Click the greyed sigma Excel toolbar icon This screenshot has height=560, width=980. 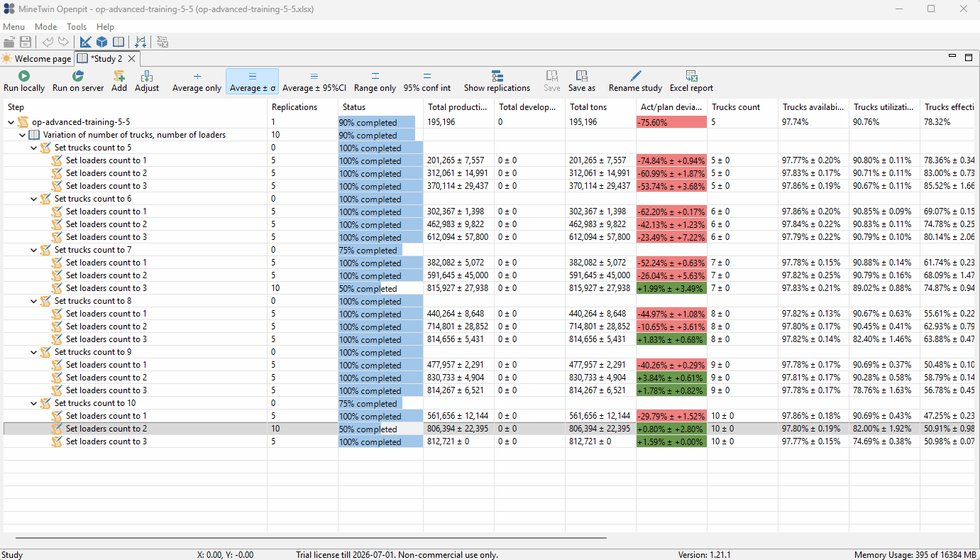163,43
